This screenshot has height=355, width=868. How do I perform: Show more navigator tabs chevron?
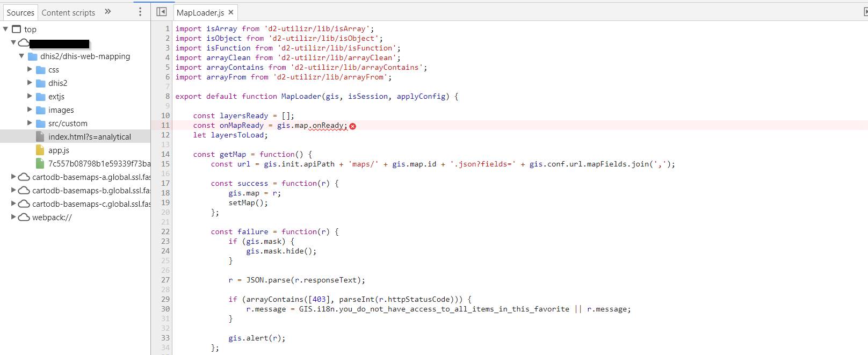pos(107,11)
